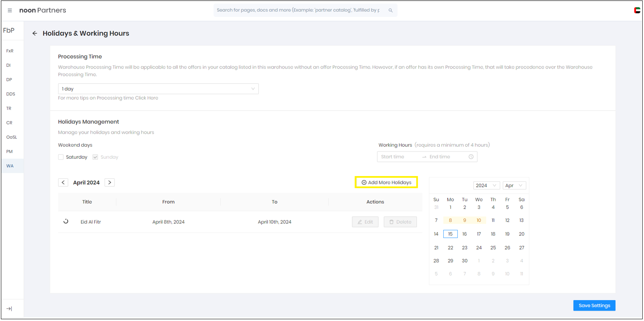
Task: Click the Holidays Management heading
Action: (x=88, y=122)
